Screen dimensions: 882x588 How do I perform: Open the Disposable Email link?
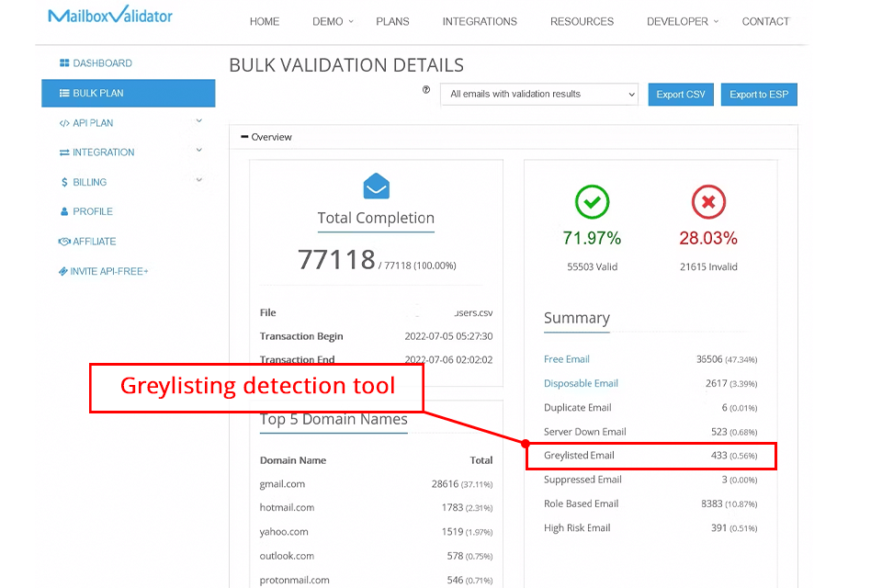(x=581, y=383)
